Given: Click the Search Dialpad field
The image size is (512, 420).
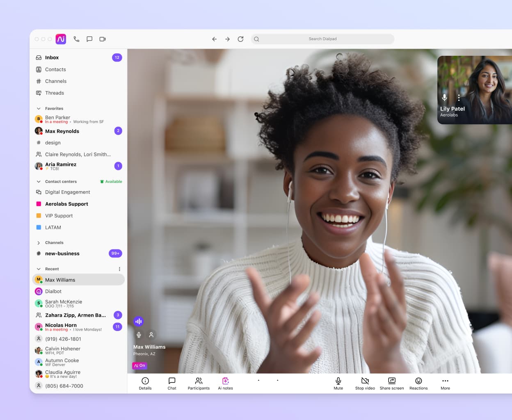Looking at the screenshot, I should click(322, 39).
